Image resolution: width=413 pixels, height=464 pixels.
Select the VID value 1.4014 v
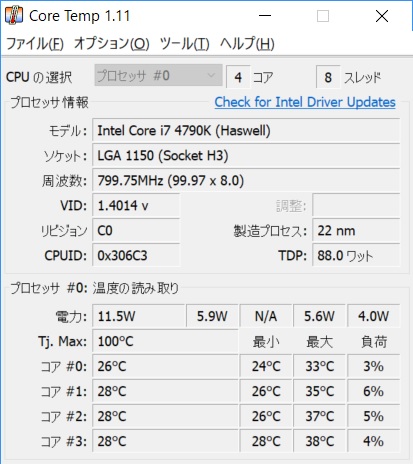coord(136,205)
